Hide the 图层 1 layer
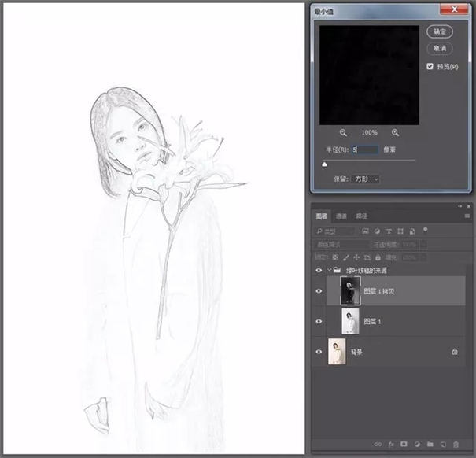Screen dimensions: 476x458 pyautogui.click(x=319, y=321)
